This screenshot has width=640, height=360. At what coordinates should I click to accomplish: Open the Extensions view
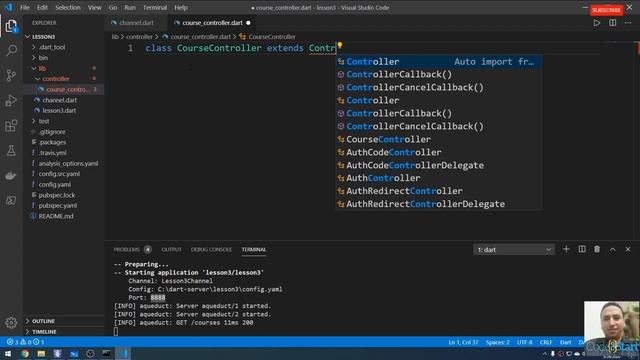click(x=11, y=126)
